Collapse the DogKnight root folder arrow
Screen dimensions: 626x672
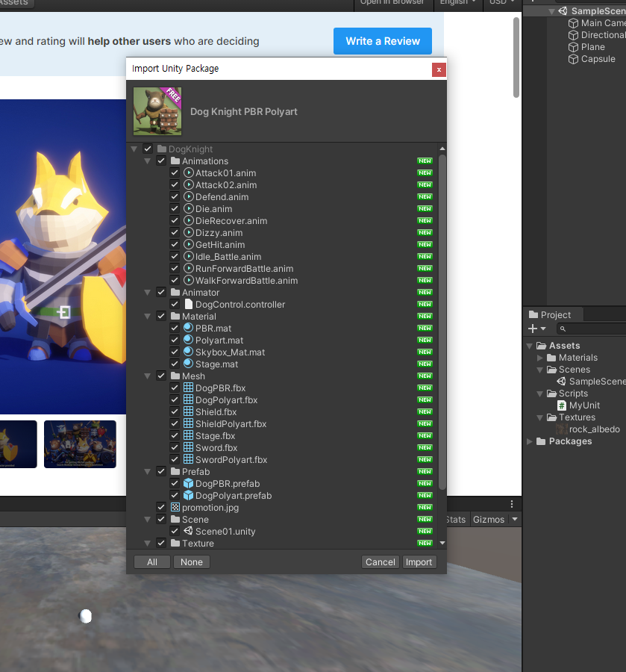click(x=134, y=149)
